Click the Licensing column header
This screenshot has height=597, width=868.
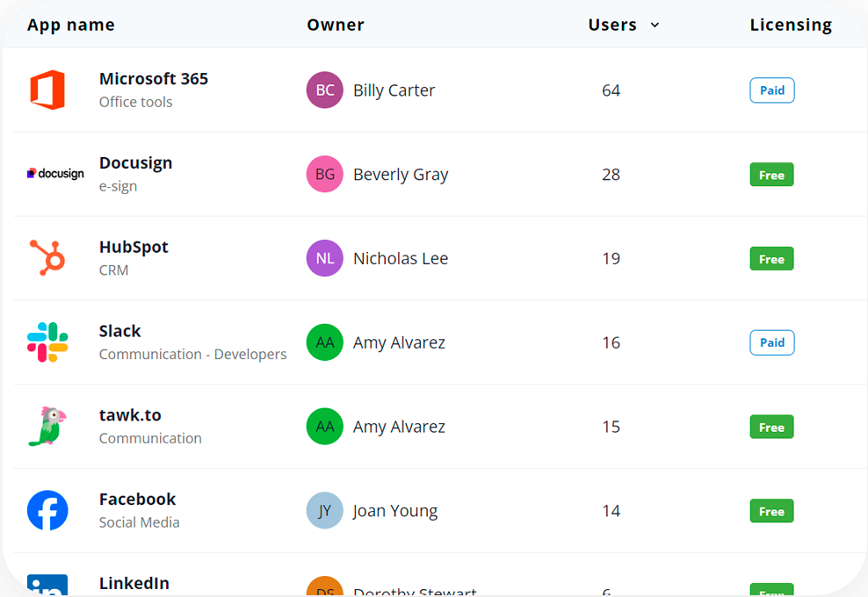pos(791,25)
